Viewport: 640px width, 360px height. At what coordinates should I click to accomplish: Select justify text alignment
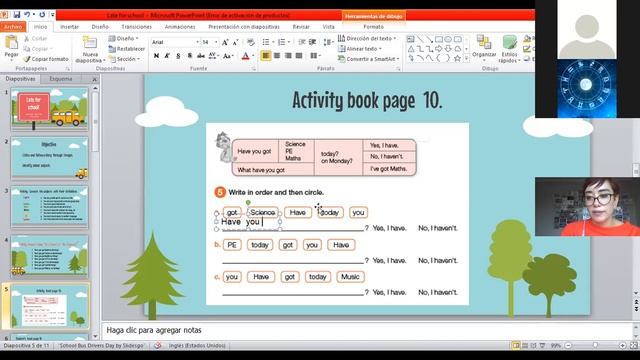click(x=299, y=56)
